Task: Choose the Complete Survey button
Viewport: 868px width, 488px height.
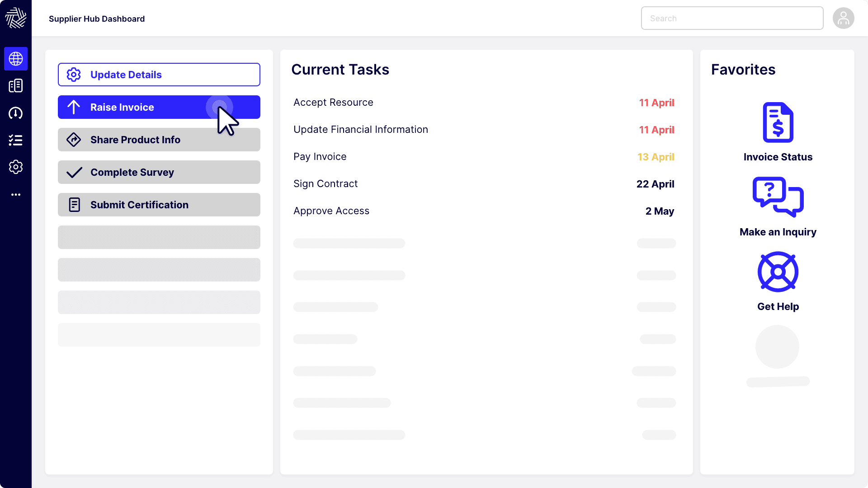Action: 159,172
